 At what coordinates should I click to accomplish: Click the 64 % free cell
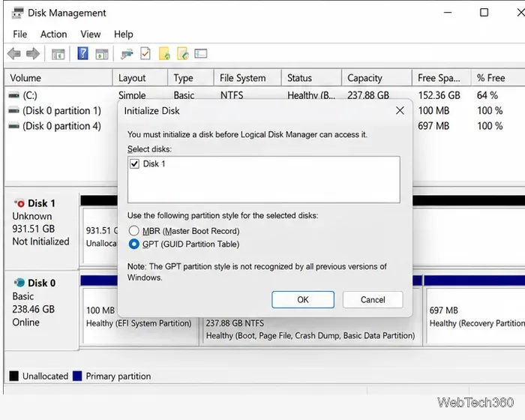click(487, 95)
